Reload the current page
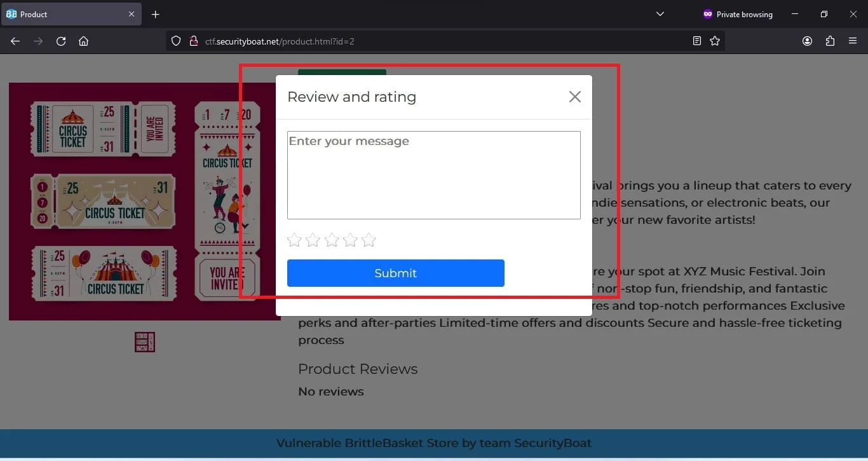 click(x=61, y=41)
